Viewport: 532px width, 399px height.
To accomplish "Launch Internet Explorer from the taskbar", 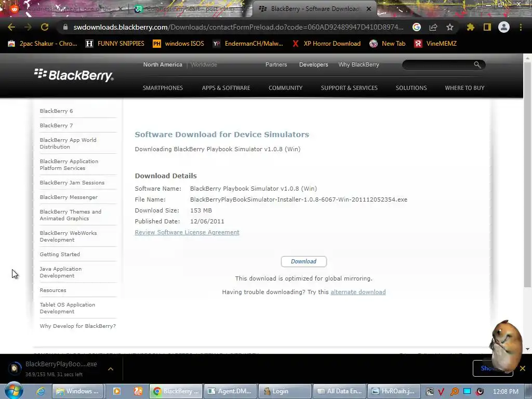I will point(41,391).
